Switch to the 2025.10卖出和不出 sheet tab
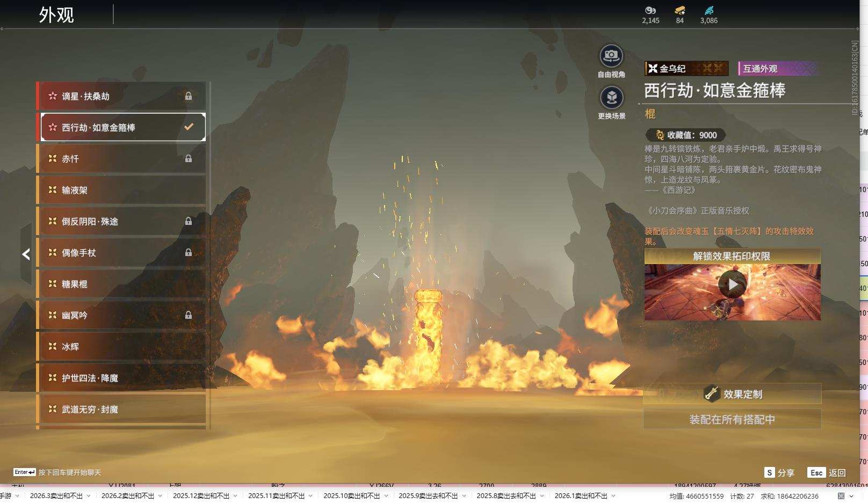 click(351, 496)
